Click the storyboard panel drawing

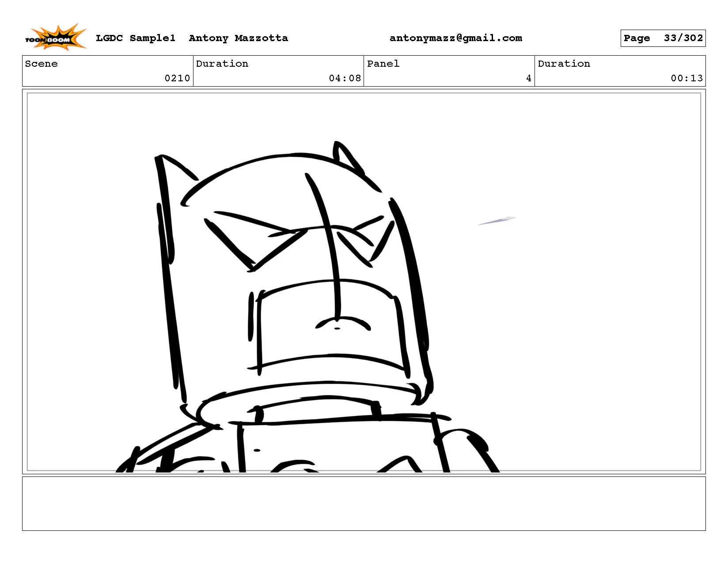pyautogui.click(x=364, y=282)
